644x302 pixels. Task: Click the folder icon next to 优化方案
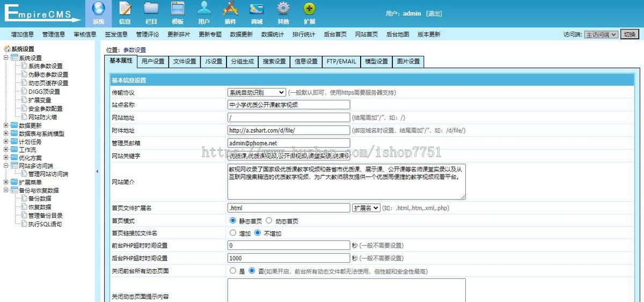(14, 158)
